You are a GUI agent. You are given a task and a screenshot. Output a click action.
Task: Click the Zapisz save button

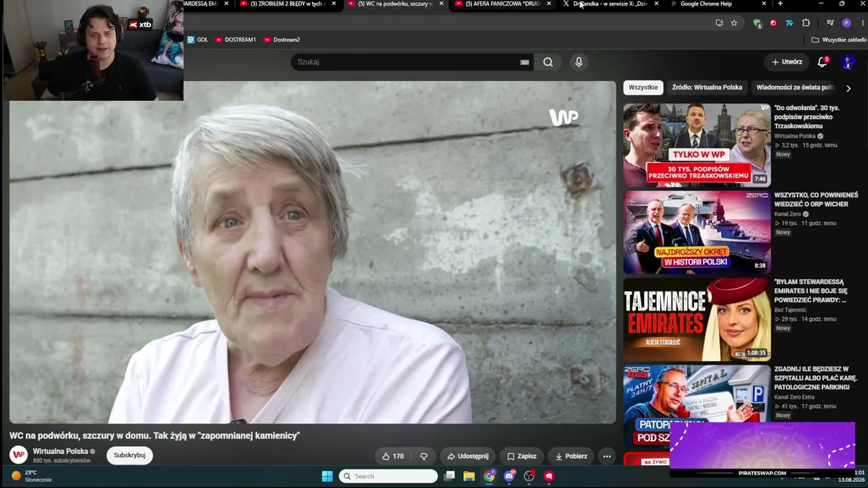click(x=521, y=456)
